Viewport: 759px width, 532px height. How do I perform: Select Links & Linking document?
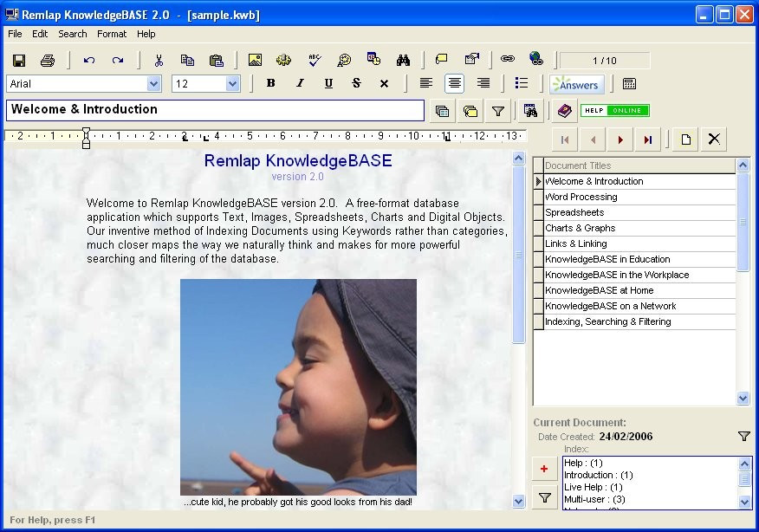coord(639,243)
